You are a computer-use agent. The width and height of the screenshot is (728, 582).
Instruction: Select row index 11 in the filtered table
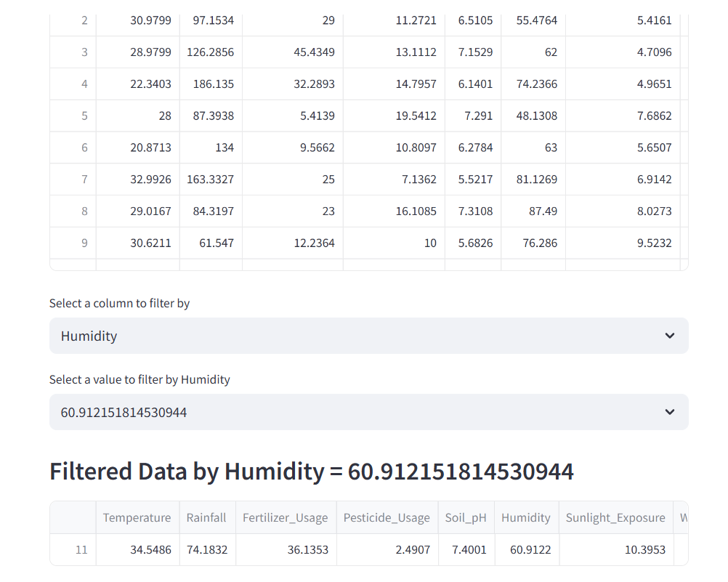[x=73, y=550]
